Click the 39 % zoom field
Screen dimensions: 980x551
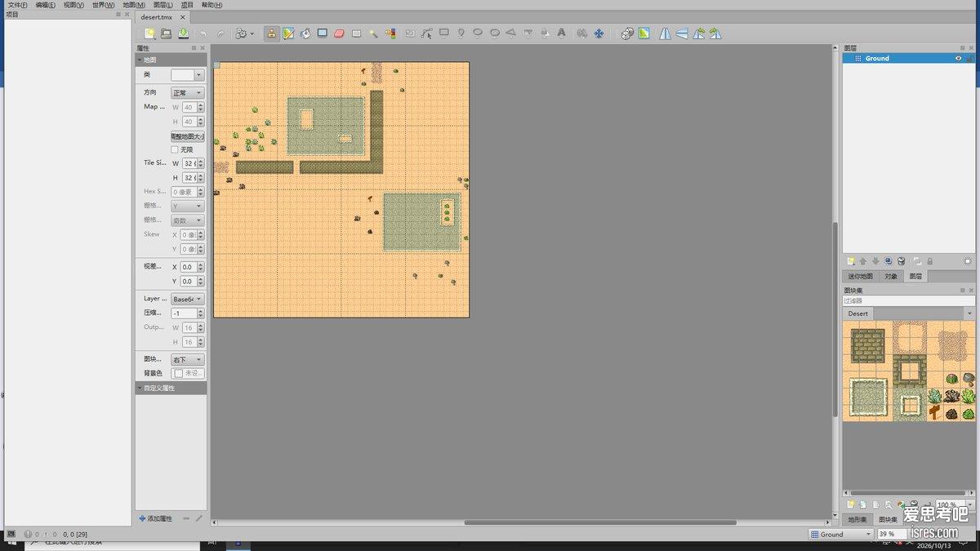891,534
